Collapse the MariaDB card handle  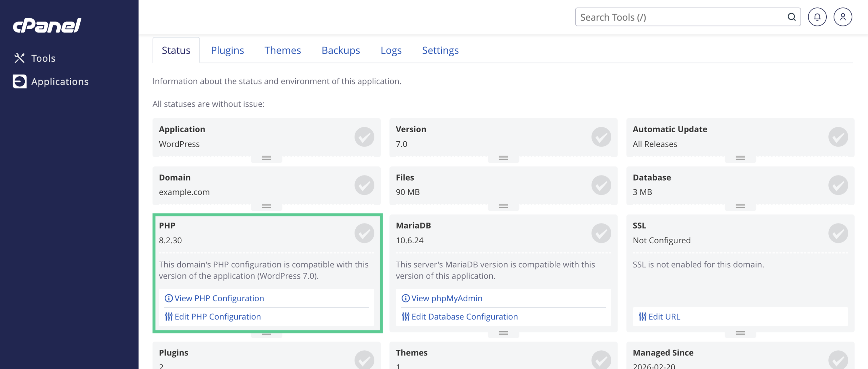pyautogui.click(x=504, y=333)
